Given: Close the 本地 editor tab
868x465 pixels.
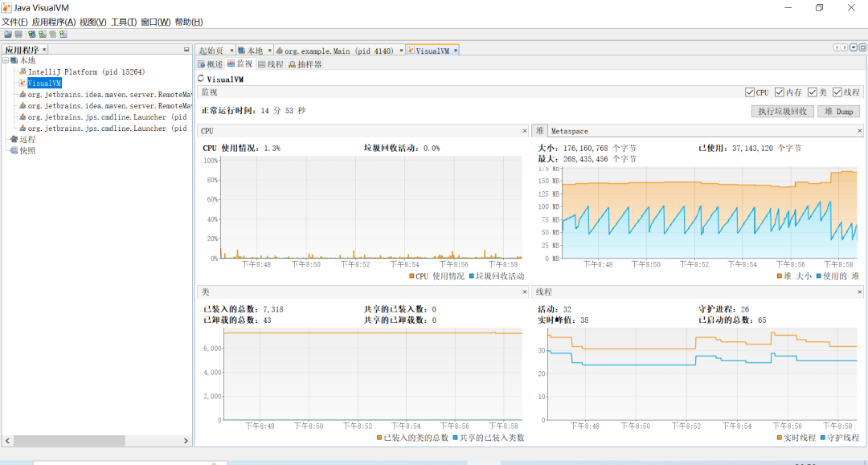Looking at the screenshot, I should [269, 51].
